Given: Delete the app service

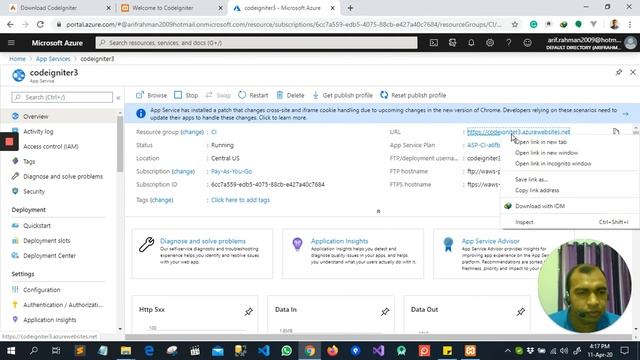Looking at the screenshot, I should [x=290, y=95].
